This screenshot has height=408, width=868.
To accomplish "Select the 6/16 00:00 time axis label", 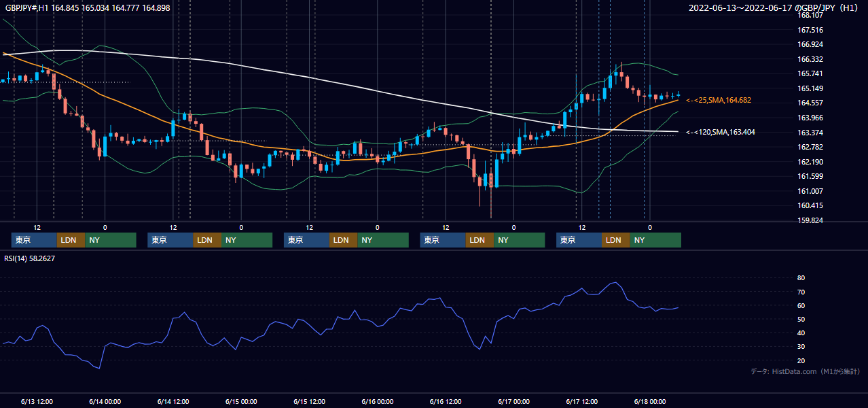I will 378,401.
